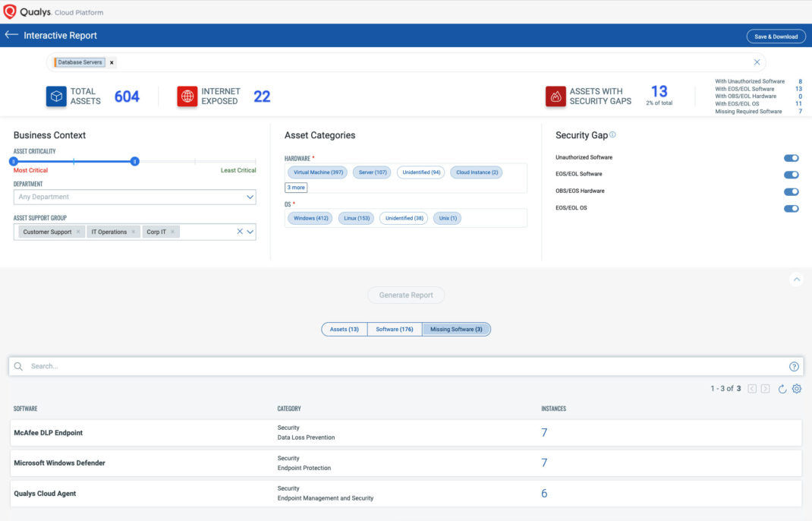Open McAfee DLP Endpoint instances count 7
This screenshot has width=812, height=521.
[544, 433]
